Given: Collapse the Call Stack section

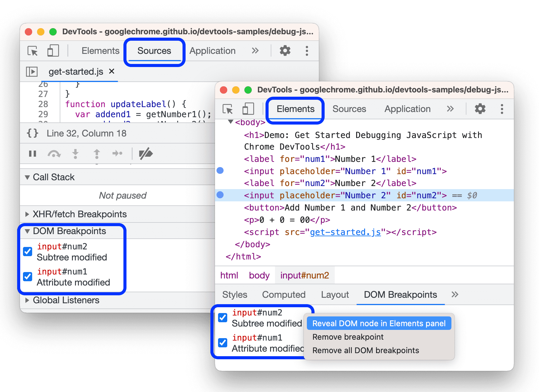Looking at the screenshot, I should point(28,177).
